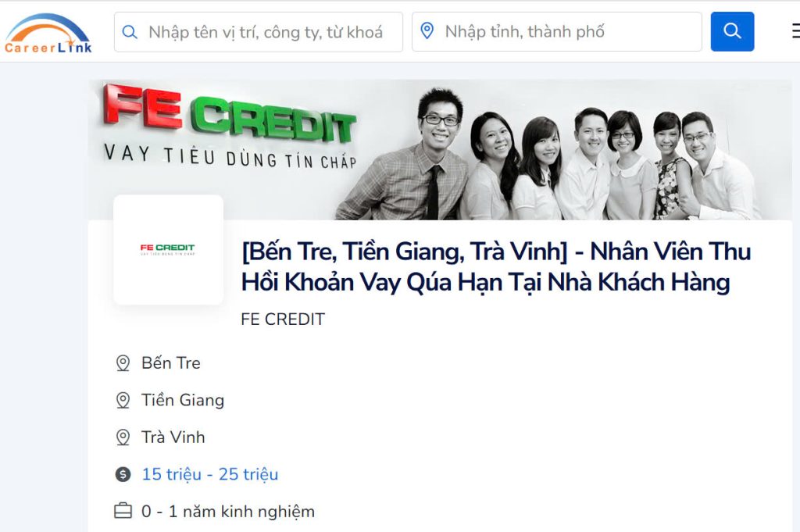
Task: Open the CareerLink logo homepage
Action: [48, 34]
